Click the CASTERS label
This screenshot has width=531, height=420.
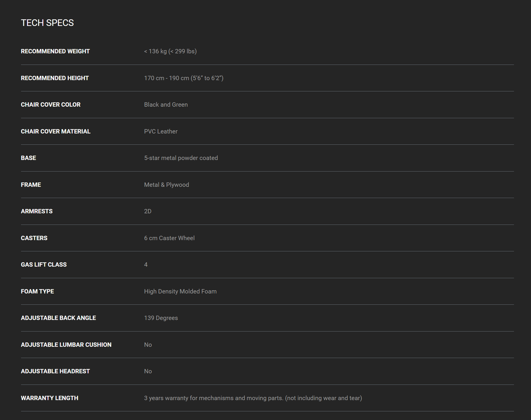pos(34,238)
